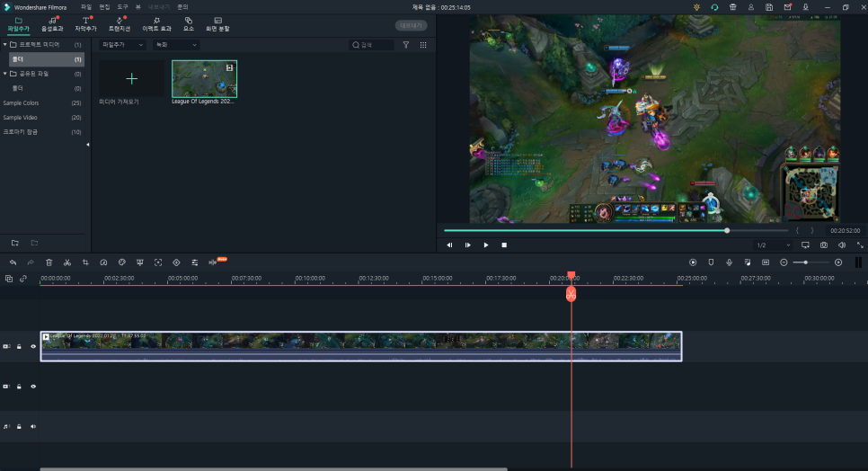Click the mark-out bracket on the preview bar
The height and width of the screenshot is (471, 868).
pyautogui.click(x=812, y=230)
